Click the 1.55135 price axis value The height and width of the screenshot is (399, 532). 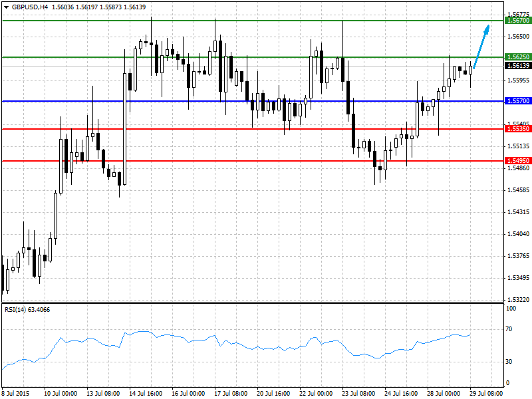(518, 146)
